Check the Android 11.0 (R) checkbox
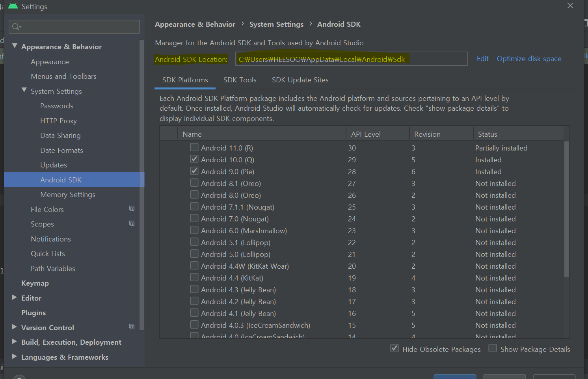The height and width of the screenshot is (379, 588). tap(194, 147)
